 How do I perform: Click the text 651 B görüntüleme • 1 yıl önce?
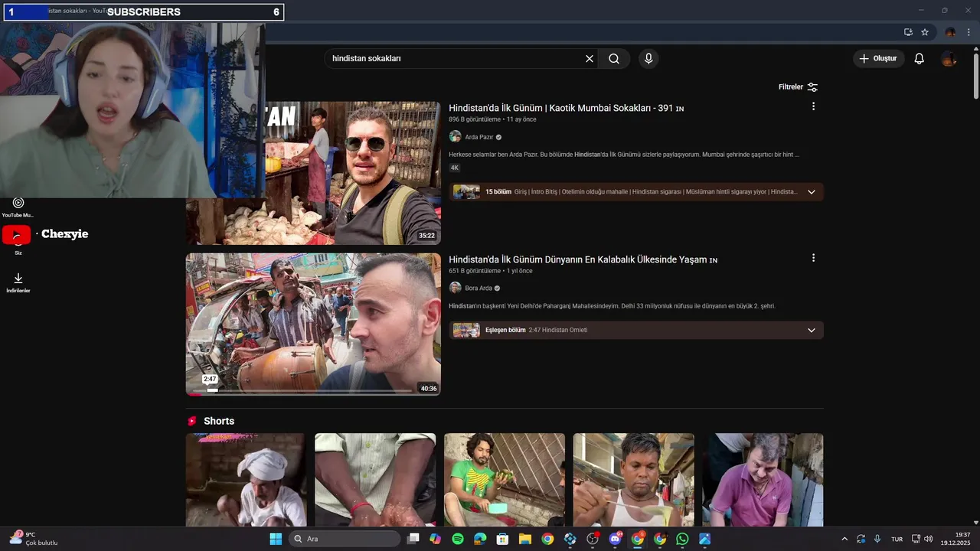tap(490, 271)
